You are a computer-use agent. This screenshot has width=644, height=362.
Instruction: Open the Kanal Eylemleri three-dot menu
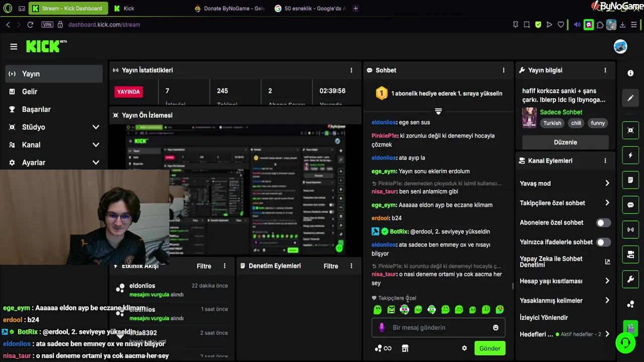point(605,161)
